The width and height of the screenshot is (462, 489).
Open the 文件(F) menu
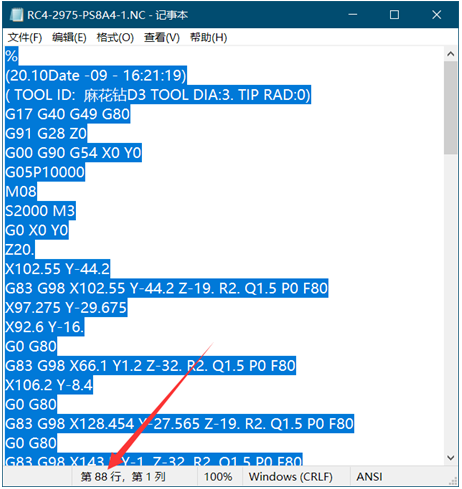point(25,38)
